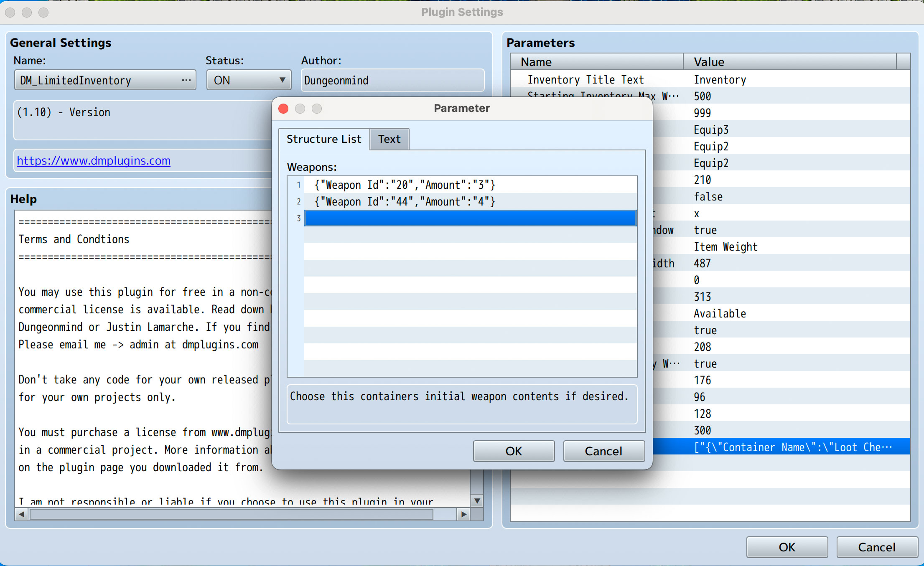Select the Structure List tab

pos(324,139)
